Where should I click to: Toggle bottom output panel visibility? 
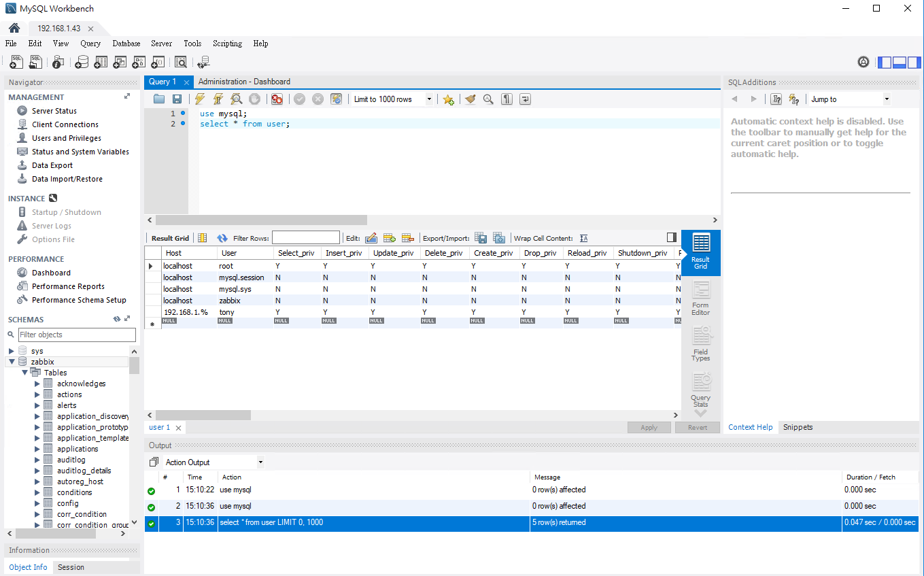[899, 63]
